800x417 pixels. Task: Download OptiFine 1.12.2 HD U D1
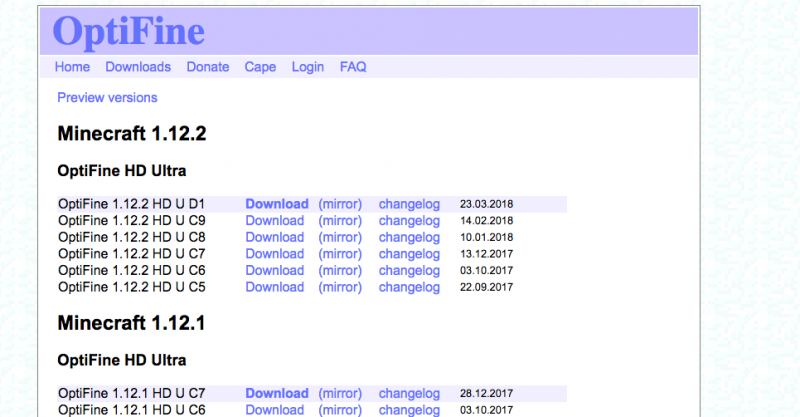277,204
